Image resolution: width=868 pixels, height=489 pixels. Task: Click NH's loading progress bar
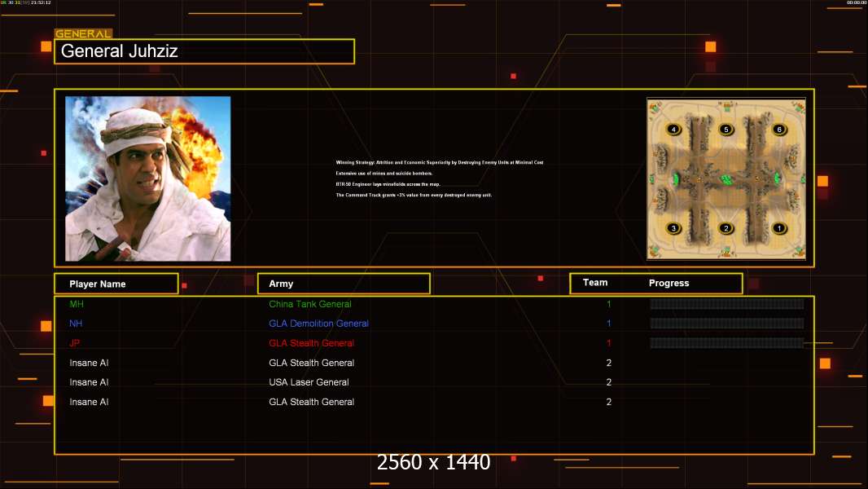tap(727, 324)
